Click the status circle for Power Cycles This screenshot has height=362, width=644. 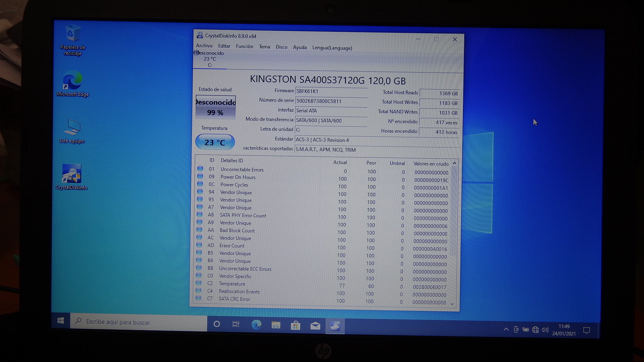200,184
